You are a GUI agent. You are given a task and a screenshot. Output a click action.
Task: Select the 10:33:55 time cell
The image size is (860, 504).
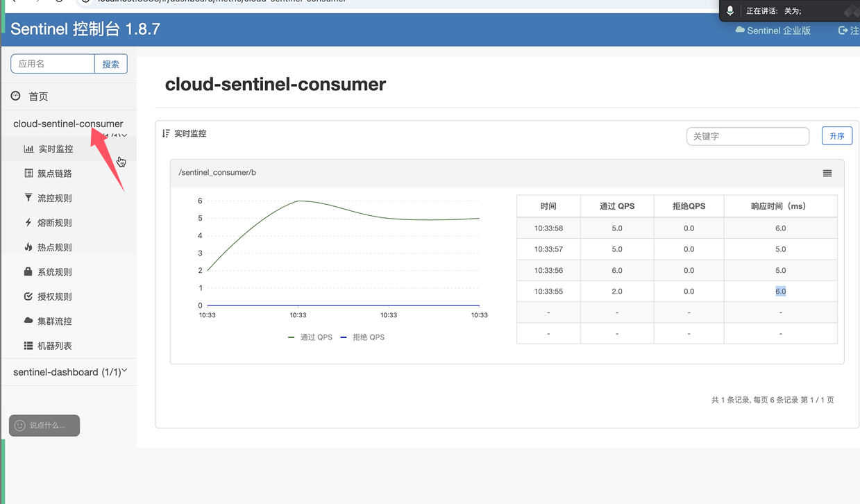click(x=548, y=292)
